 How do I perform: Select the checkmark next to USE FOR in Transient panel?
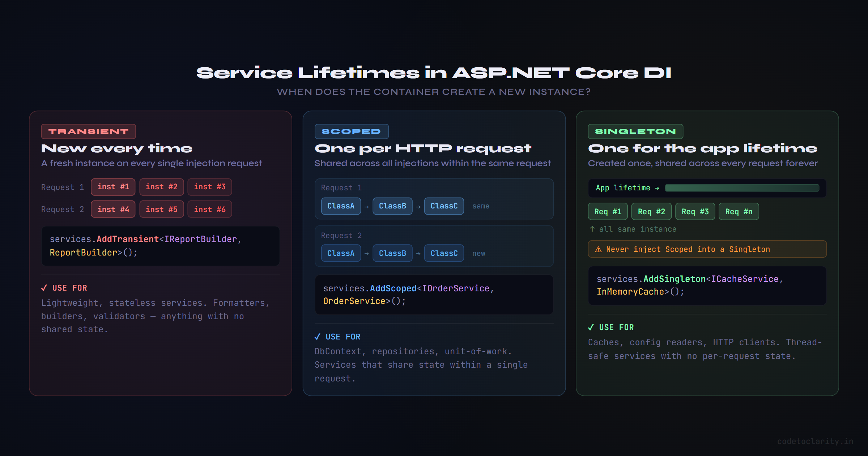(x=44, y=288)
